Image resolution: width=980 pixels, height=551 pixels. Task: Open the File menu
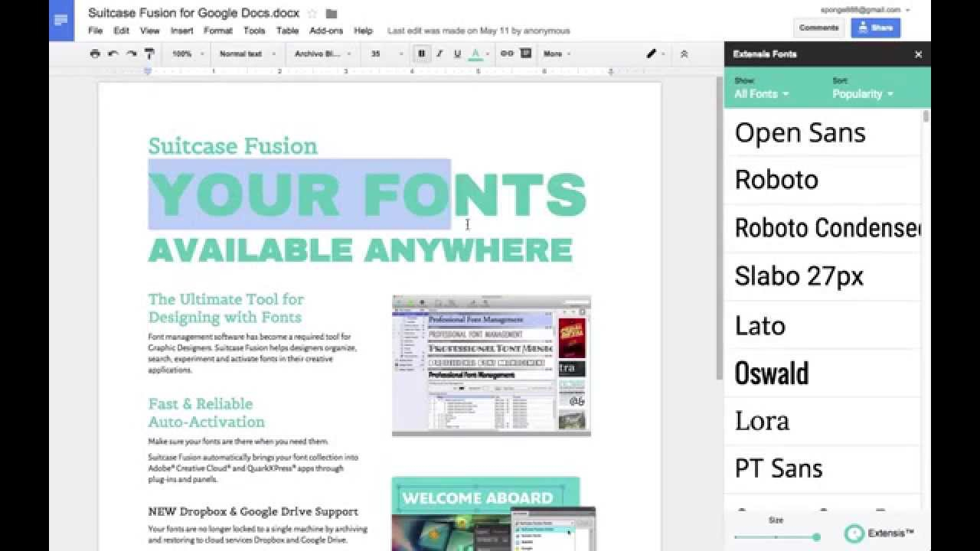tap(95, 31)
